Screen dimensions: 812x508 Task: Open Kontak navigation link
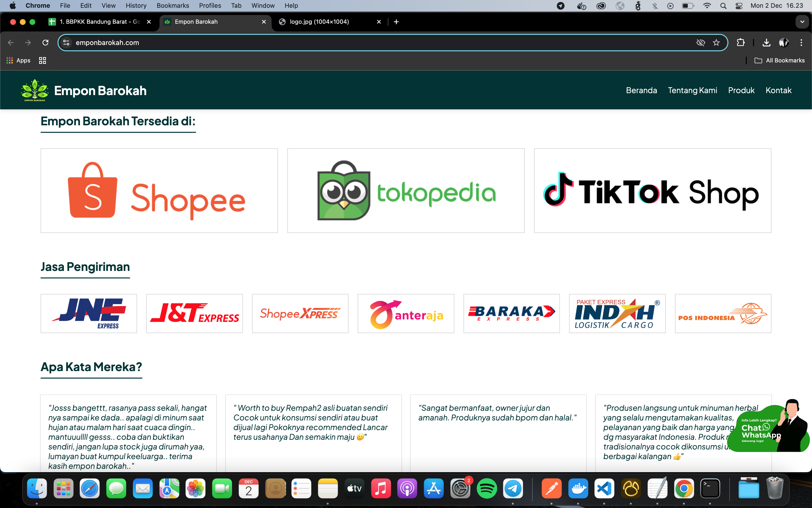click(x=778, y=90)
